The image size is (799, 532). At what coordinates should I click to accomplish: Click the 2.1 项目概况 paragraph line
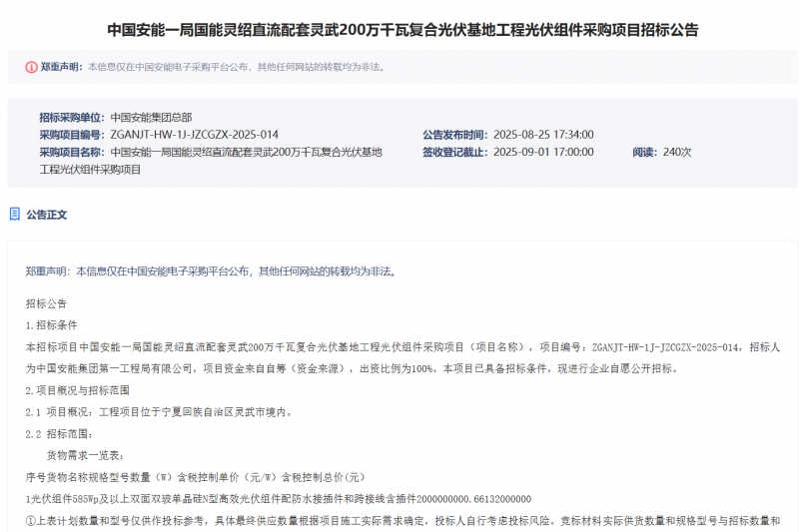pyautogui.click(x=158, y=412)
